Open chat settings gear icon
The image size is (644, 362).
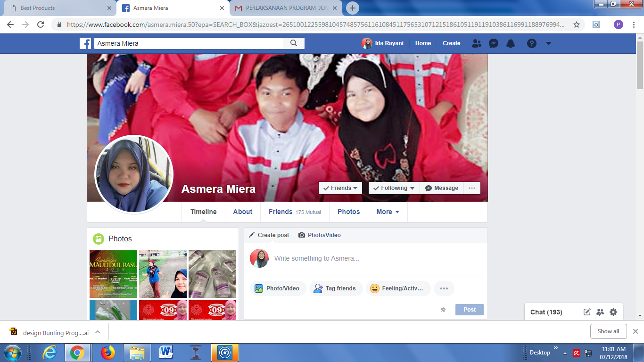613,312
